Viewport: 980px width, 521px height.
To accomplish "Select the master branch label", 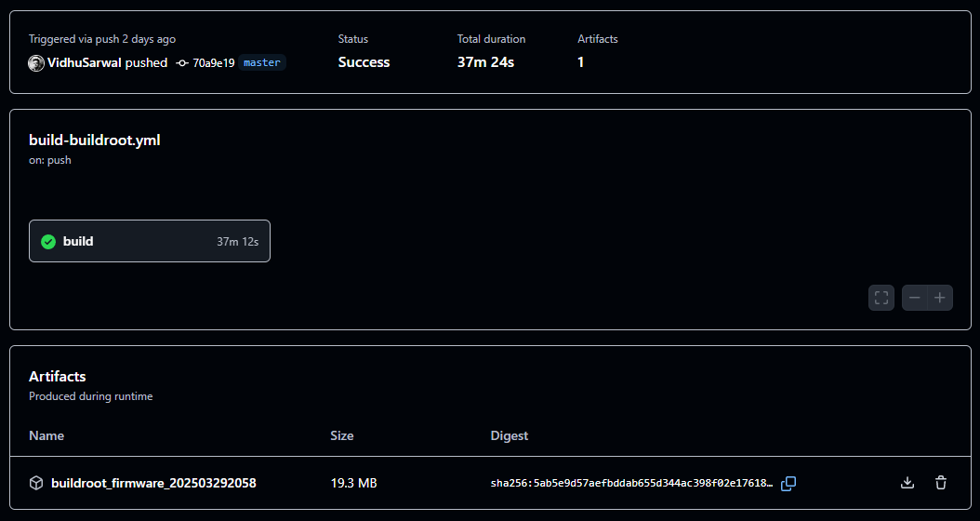I will click(262, 62).
